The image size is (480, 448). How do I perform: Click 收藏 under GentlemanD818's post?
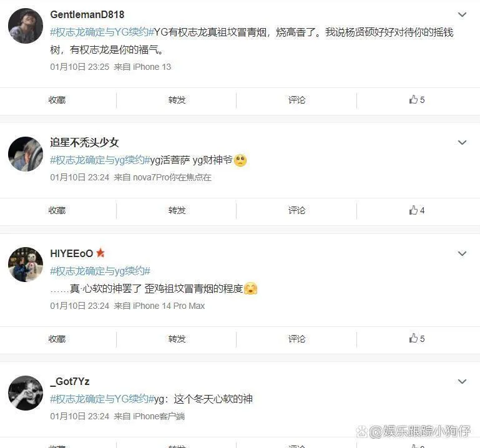coord(57,100)
